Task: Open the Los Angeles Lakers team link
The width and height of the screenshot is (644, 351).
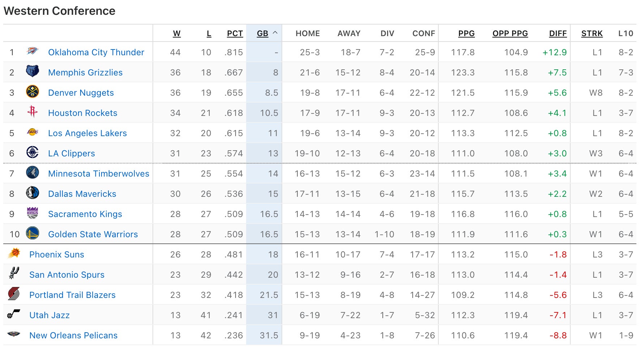Action: pyautogui.click(x=87, y=133)
